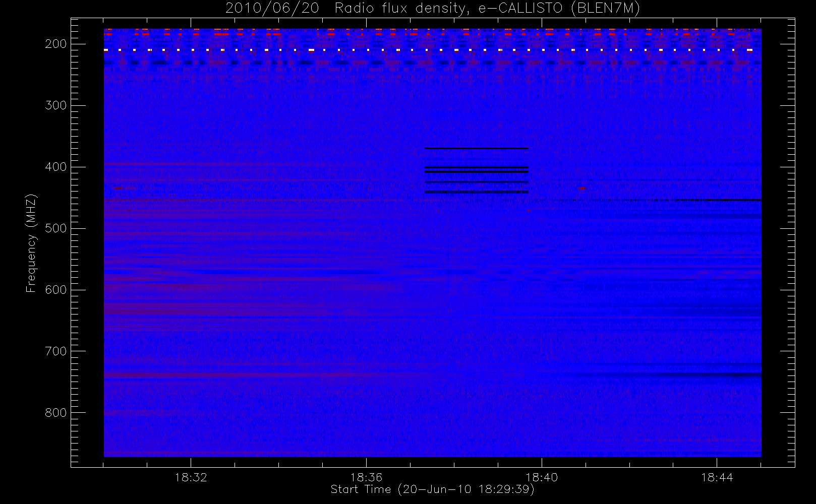Screen dimensions: 816x504
Task: Select the 400 frequency tick label
Action: (56, 167)
